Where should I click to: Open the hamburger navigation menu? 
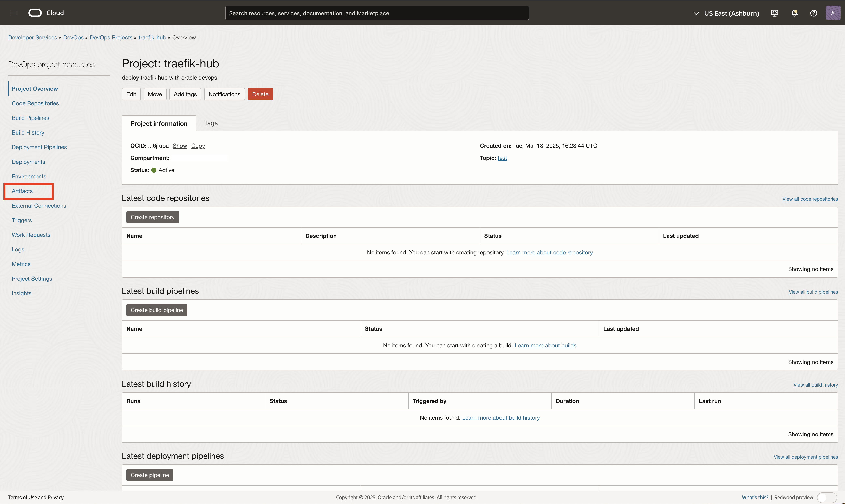pos(14,13)
